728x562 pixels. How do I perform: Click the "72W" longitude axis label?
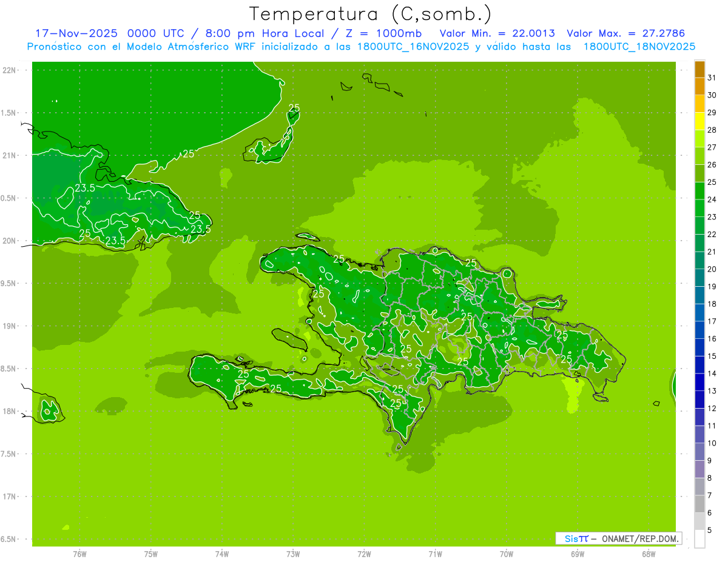(x=364, y=554)
